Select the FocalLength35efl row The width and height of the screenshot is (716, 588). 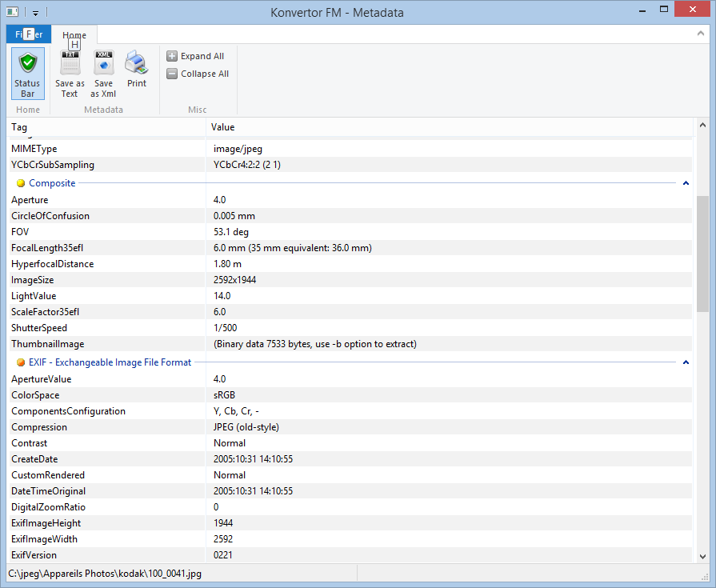click(x=350, y=248)
